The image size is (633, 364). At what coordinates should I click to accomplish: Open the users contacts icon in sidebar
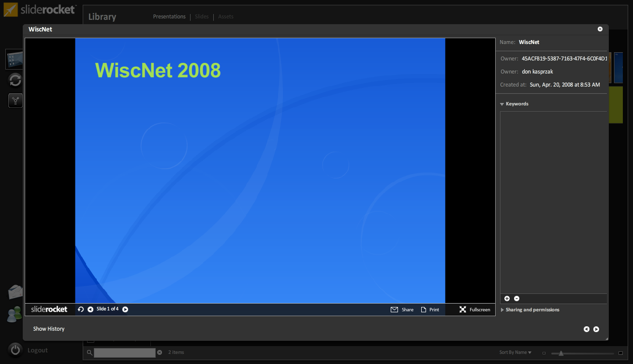tap(15, 314)
